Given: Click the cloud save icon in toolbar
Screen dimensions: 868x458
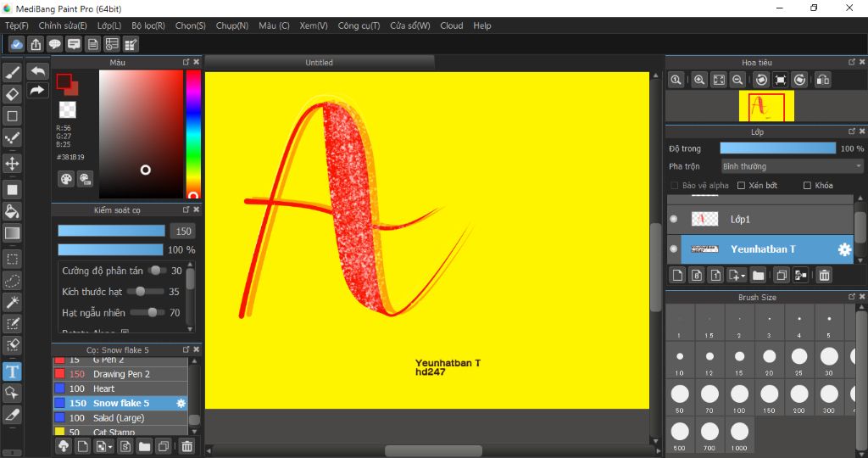Looking at the screenshot, I should click(17, 44).
